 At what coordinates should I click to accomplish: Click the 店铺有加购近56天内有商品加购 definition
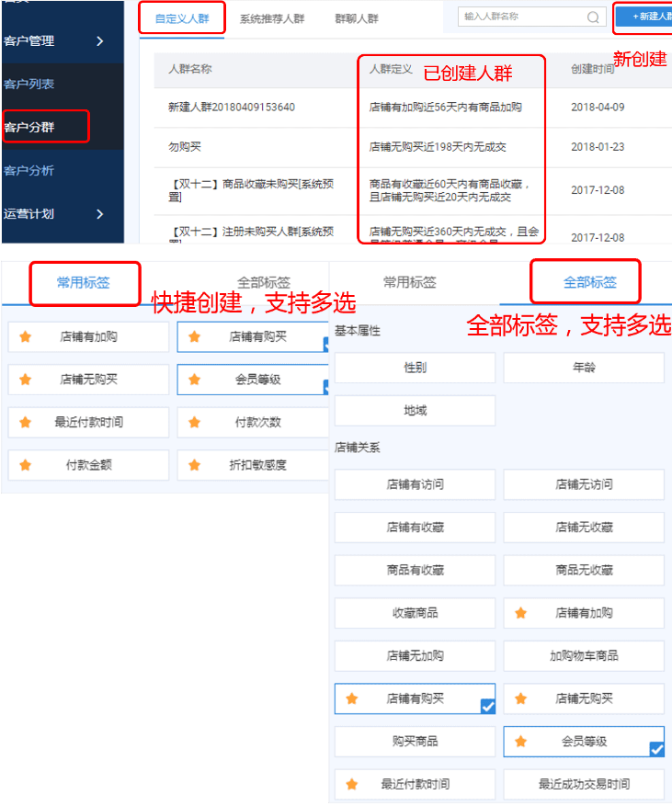(445, 108)
